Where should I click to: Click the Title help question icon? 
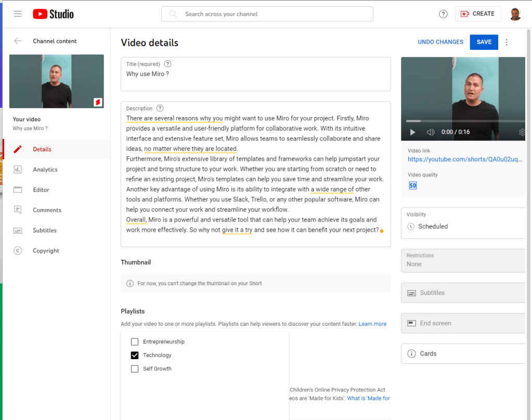(167, 64)
